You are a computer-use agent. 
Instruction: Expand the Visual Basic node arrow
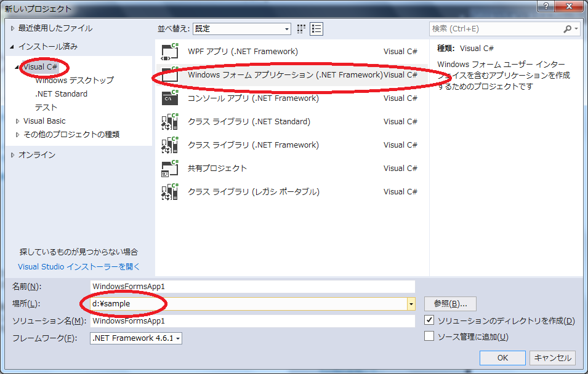pos(17,121)
